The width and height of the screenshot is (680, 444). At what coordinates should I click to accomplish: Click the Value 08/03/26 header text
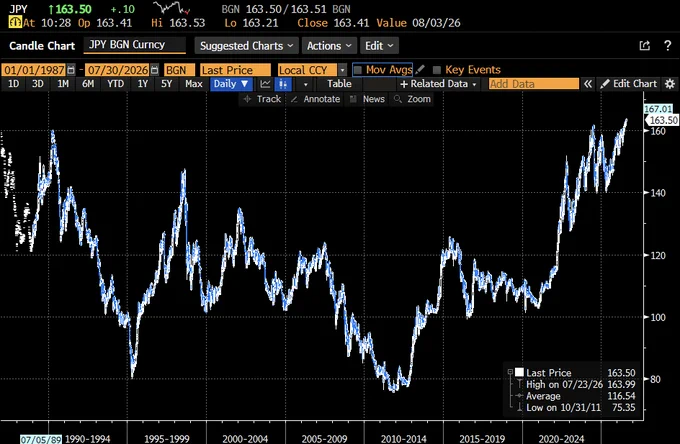point(418,23)
